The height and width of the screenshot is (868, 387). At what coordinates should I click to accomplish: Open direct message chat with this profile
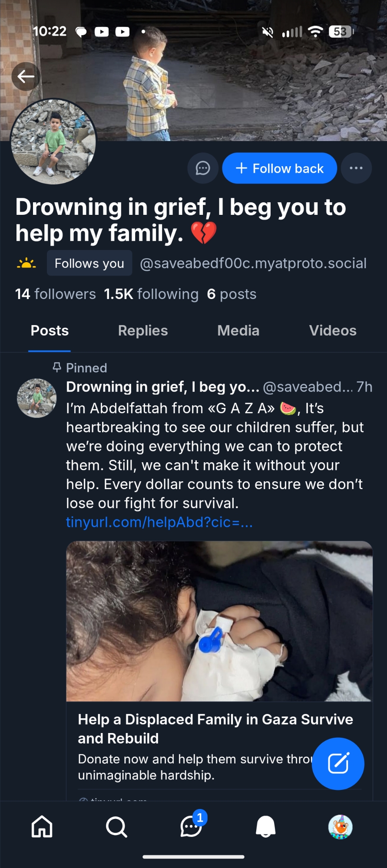click(203, 168)
